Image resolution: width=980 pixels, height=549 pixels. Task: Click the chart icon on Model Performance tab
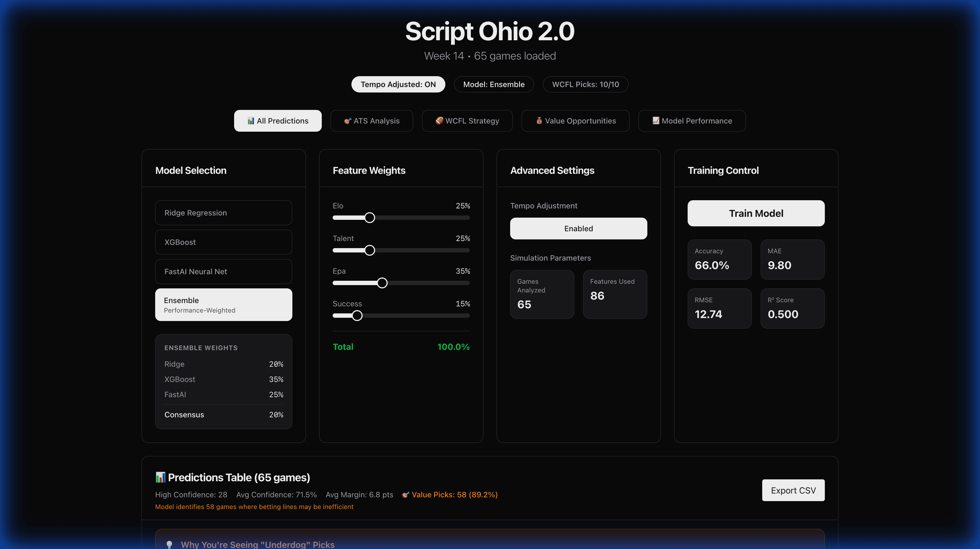pyautogui.click(x=656, y=121)
